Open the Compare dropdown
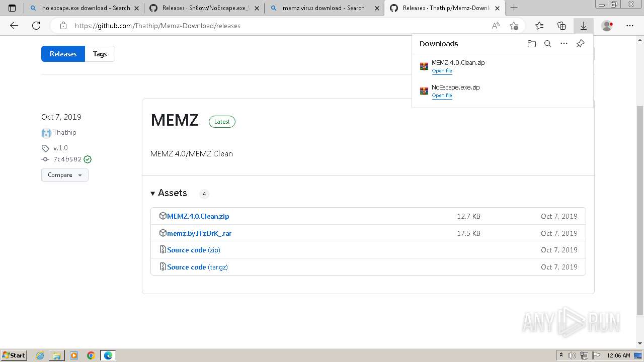Image resolution: width=644 pixels, height=362 pixels. [x=65, y=175]
